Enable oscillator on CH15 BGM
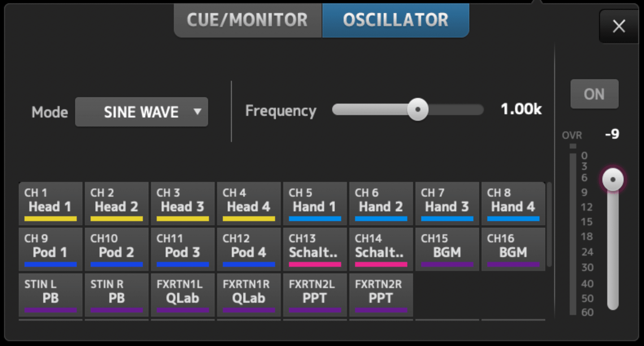This screenshot has height=346, width=644. (447, 249)
